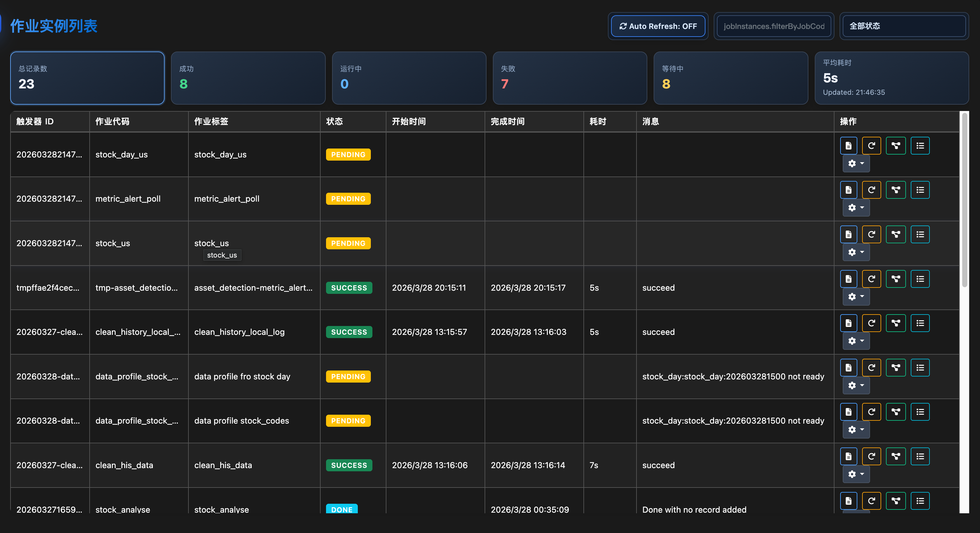Focus the filter by job code field
980x533 pixels.
click(x=773, y=26)
